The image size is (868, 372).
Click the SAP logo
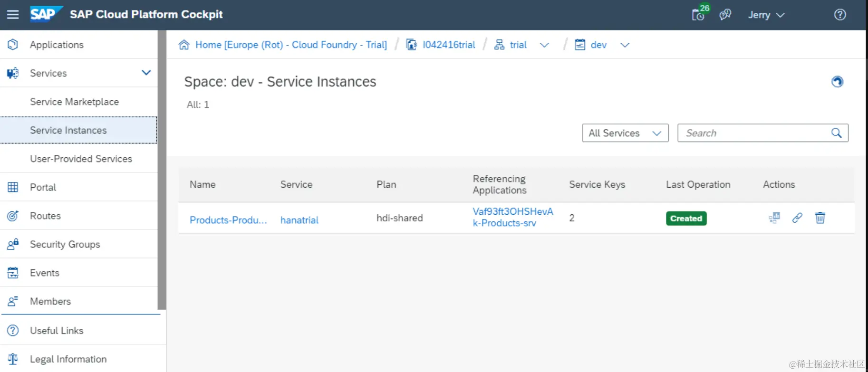(x=46, y=14)
